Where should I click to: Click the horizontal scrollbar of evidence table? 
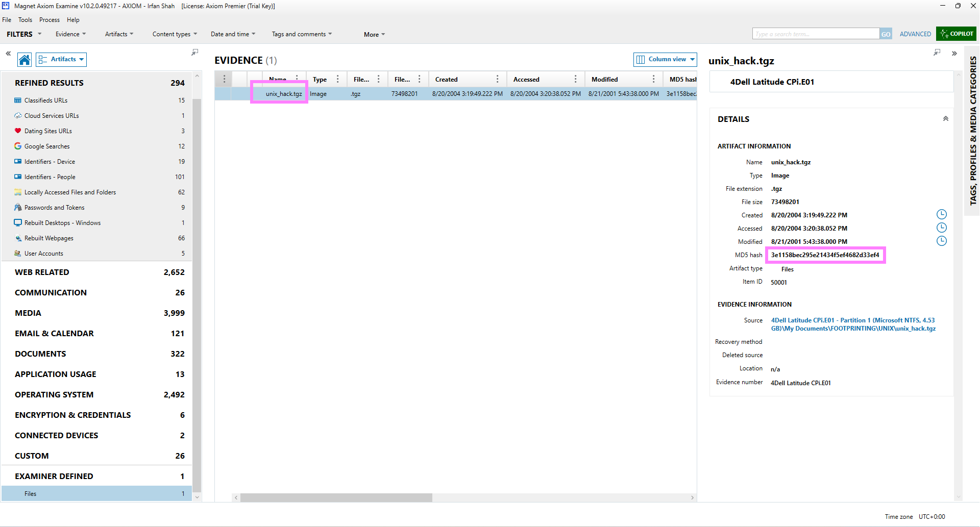click(x=336, y=497)
